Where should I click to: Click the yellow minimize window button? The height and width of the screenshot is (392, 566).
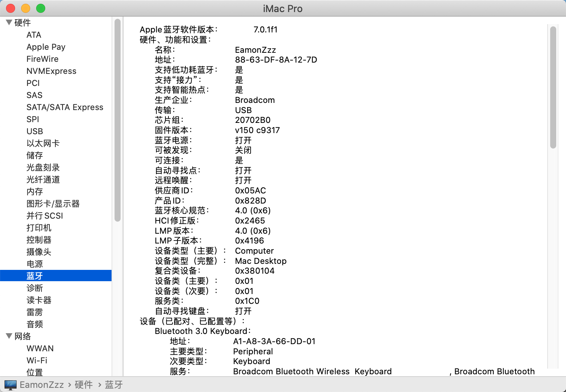(26, 8)
